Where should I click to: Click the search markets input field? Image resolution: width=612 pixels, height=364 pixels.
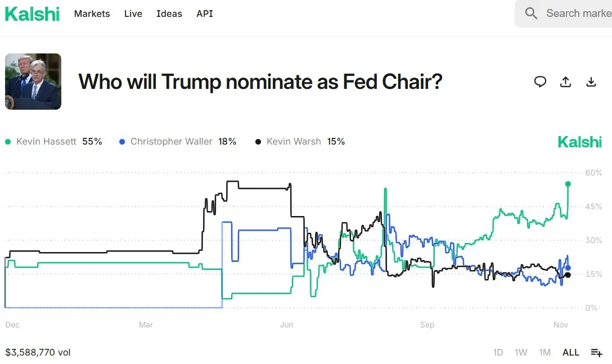click(x=574, y=14)
